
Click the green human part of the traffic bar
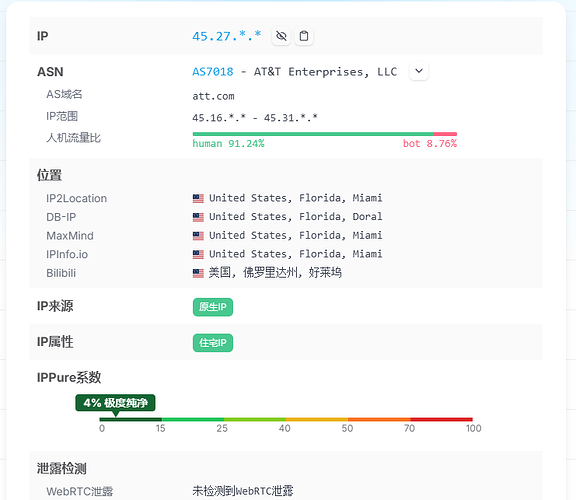pos(313,134)
